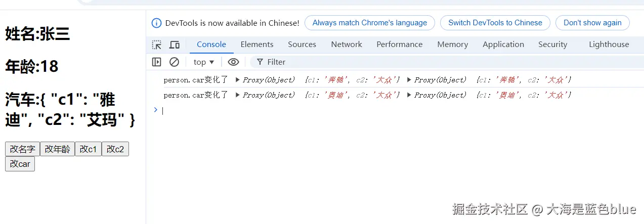Screen dimensions: 644x224
Task: Click the 改car button
Action: 20,164
